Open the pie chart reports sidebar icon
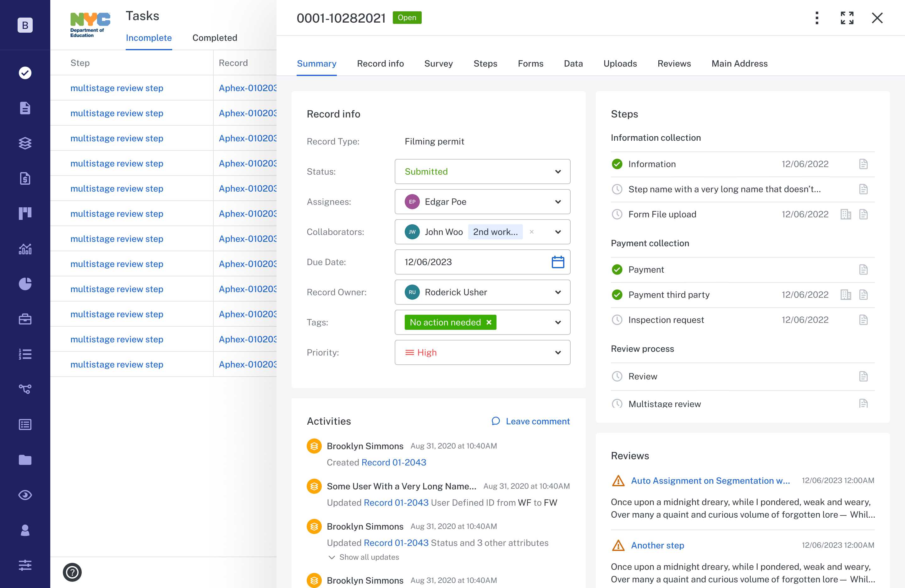 [x=25, y=284]
